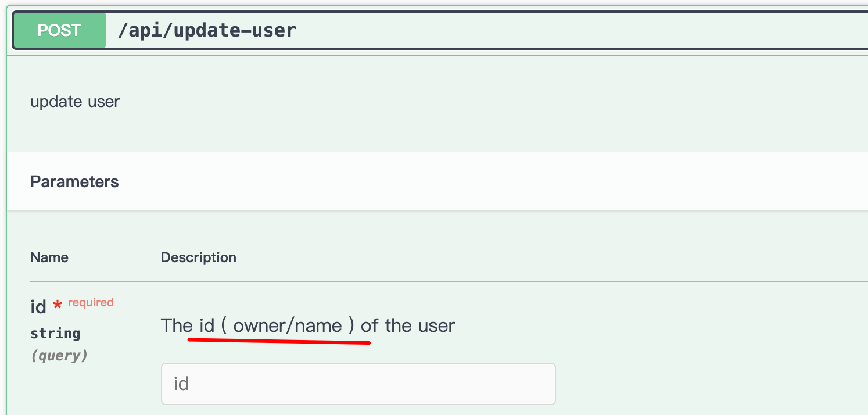Click the /api/update-user endpoint path
This screenshot has width=868, height=415.
[x=207, y=30]
